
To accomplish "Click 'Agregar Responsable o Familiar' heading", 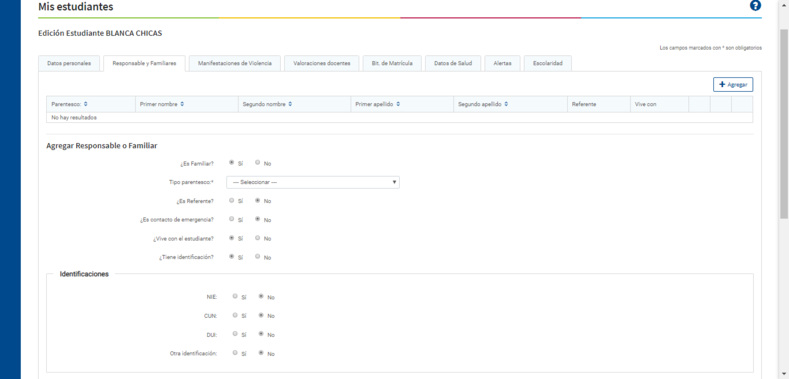I will (x=102, y=145).
